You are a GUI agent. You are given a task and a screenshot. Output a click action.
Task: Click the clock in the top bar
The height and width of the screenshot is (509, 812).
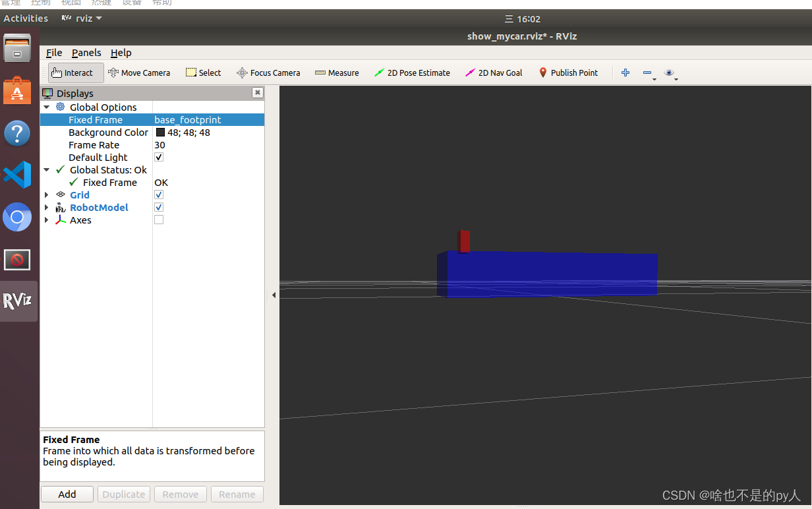[x=523, y=19]
